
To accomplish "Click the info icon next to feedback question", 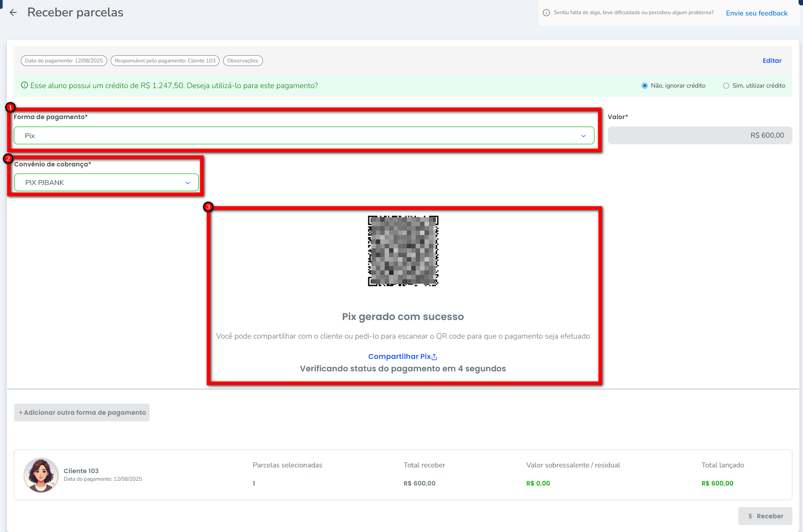I will [x=546, y=13].
